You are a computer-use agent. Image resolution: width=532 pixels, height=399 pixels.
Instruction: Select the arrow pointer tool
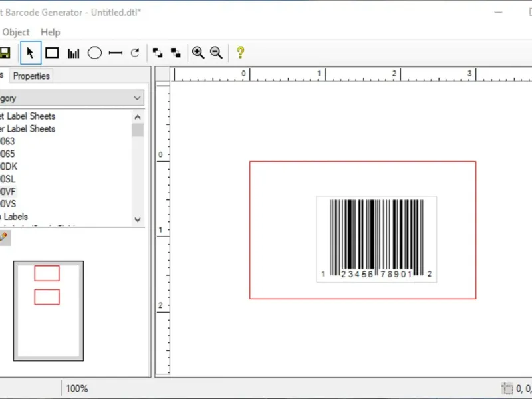point(31,53)
